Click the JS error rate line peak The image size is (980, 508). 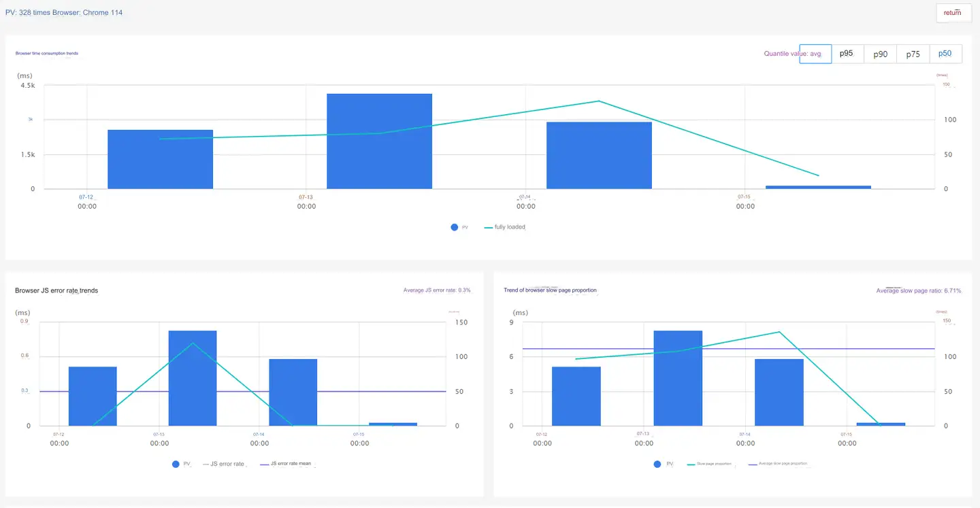(193, 343)
